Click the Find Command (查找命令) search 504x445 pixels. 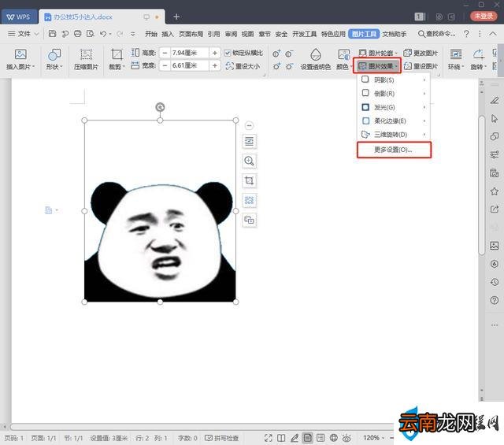(437, 33)
